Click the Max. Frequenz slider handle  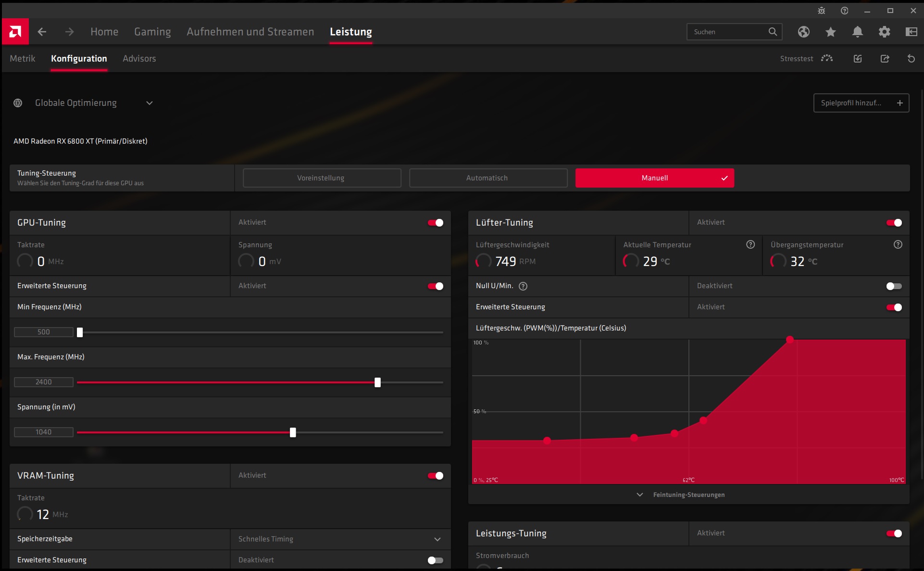377,382
